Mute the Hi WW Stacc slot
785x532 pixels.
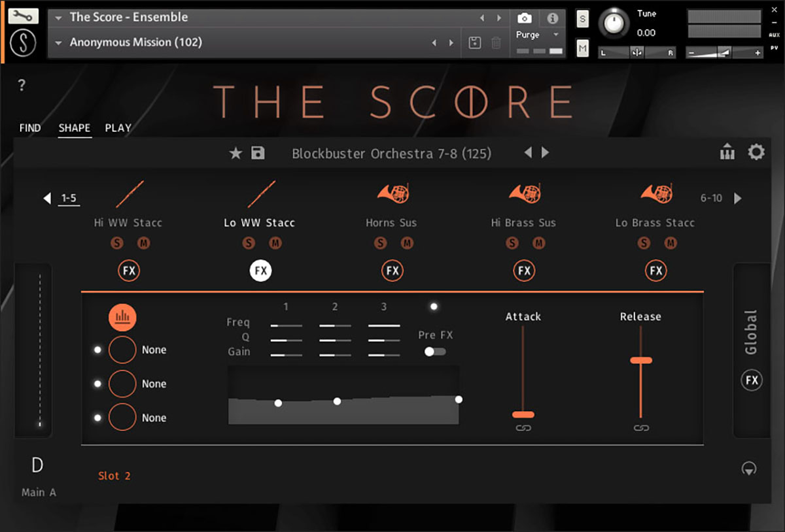point(143,243)
